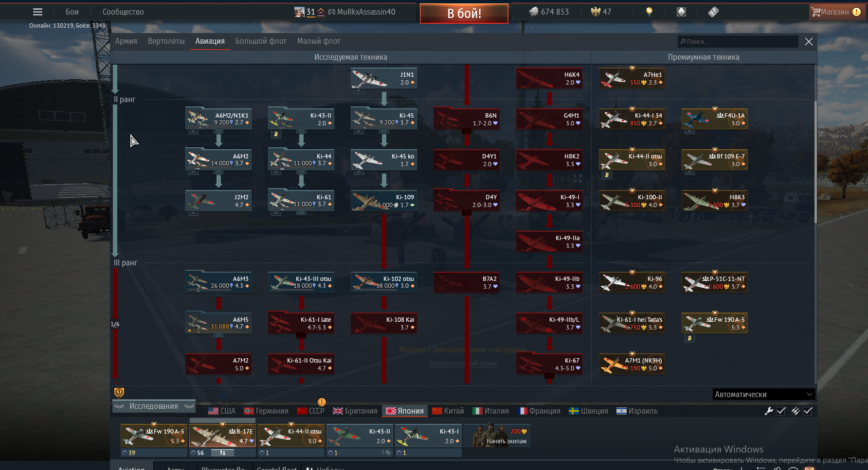
Task: Click the swap arrows under B-17E crew
Action: (x=222, y=453)
